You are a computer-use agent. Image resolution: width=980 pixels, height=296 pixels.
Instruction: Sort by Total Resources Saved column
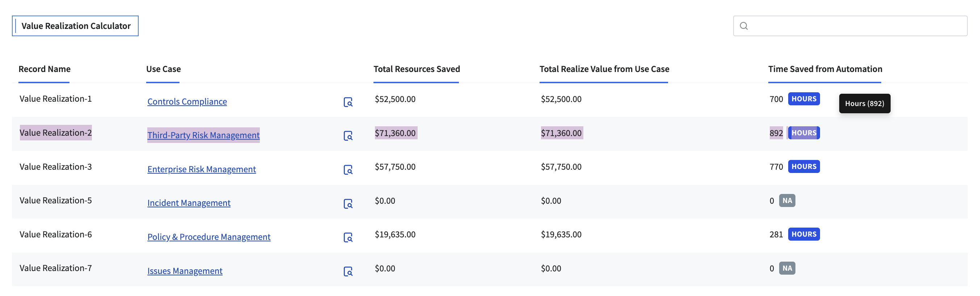[x=416, y=69]
